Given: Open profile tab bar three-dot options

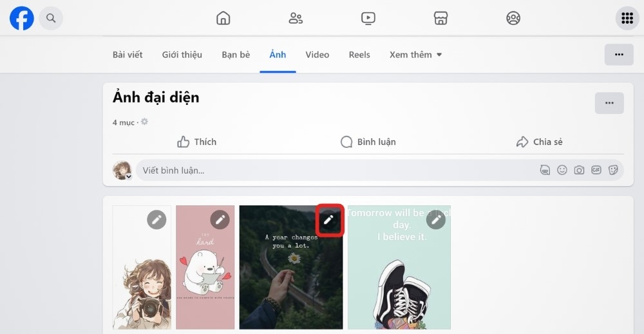Looking at the screenshot, I should pos(619,55).
